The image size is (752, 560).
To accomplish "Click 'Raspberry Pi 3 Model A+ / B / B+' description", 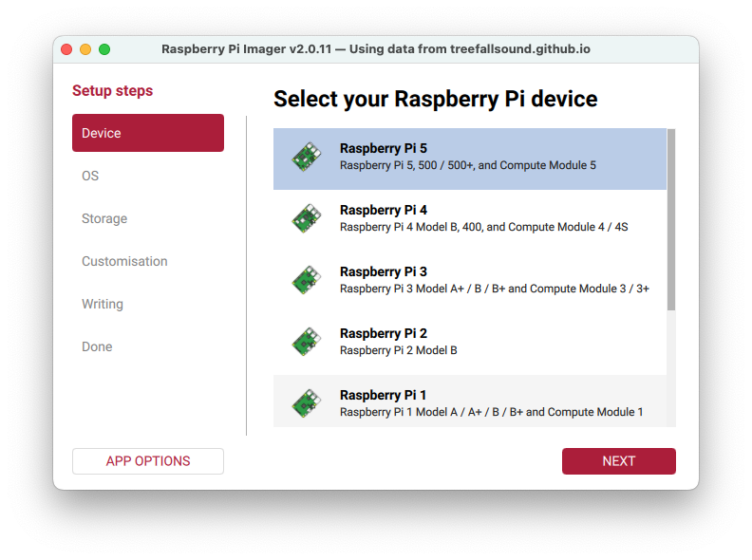I will coord(495,289).
